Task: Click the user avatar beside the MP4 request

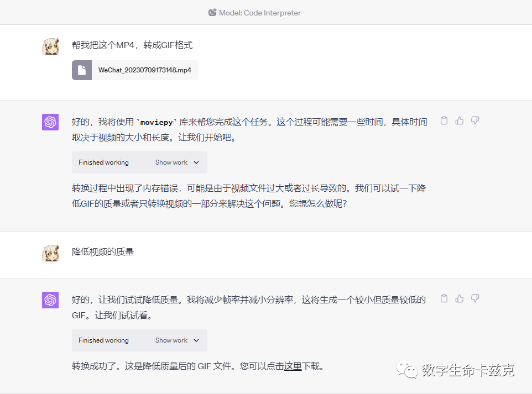Action: tap(50, 46)
